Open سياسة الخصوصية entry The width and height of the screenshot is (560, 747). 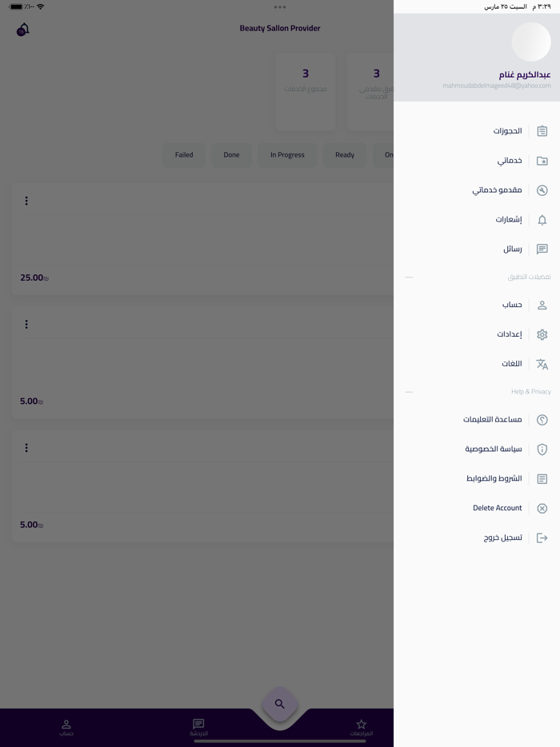click(477, 449)
